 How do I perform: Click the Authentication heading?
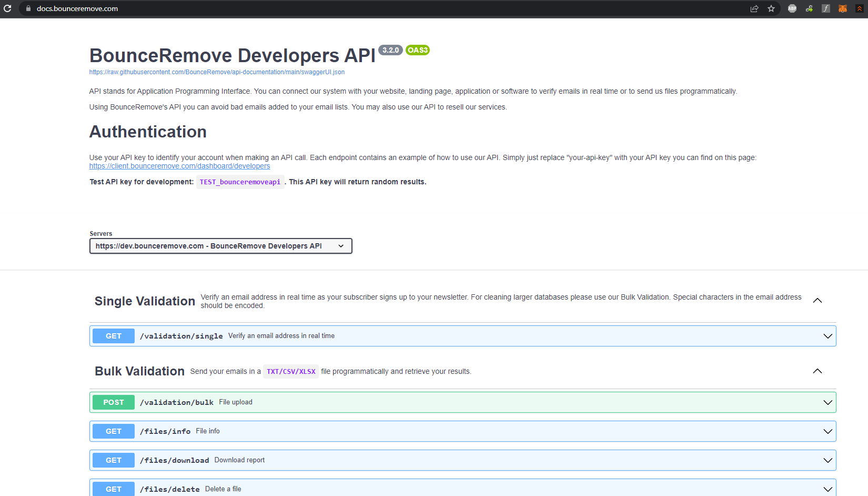click(148, 132)
